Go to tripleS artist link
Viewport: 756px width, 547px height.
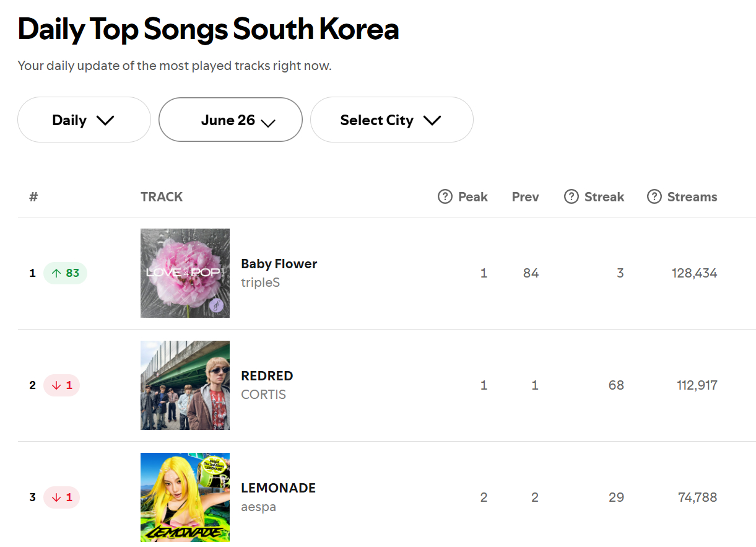tap(261, 282)
